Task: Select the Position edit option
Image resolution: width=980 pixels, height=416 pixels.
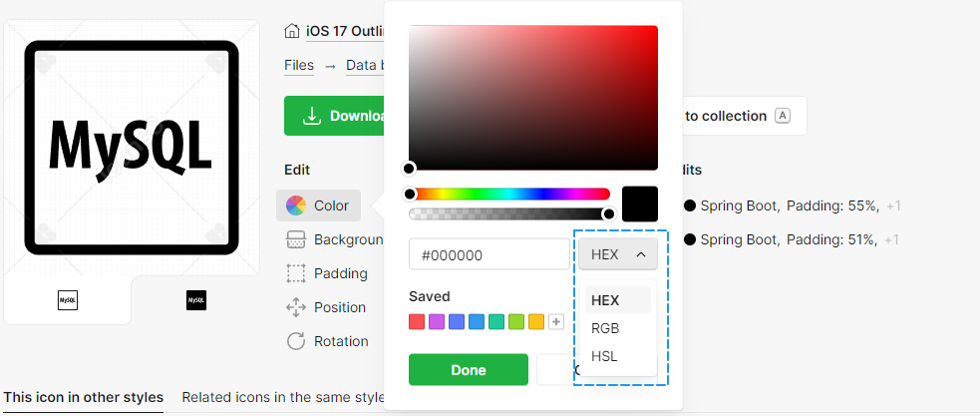Action: pos(326,307)
